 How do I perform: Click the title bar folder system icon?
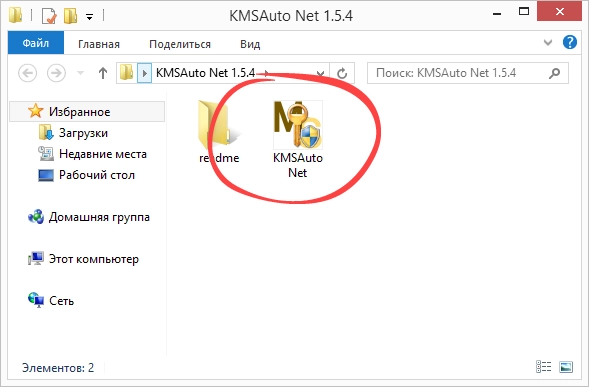pos(15,15)
